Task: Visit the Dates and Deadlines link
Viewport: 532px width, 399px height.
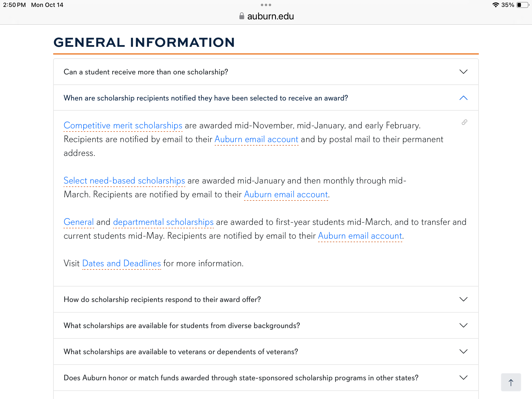Action: coord(121,264)
